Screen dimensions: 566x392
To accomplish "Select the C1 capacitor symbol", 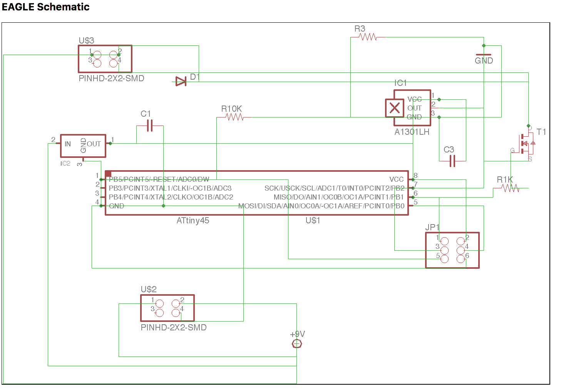I will pos(150,126).
